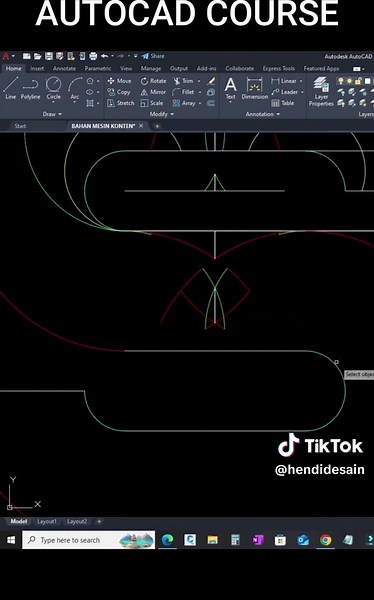Switch to the Layout2 tab

[77, 522]
